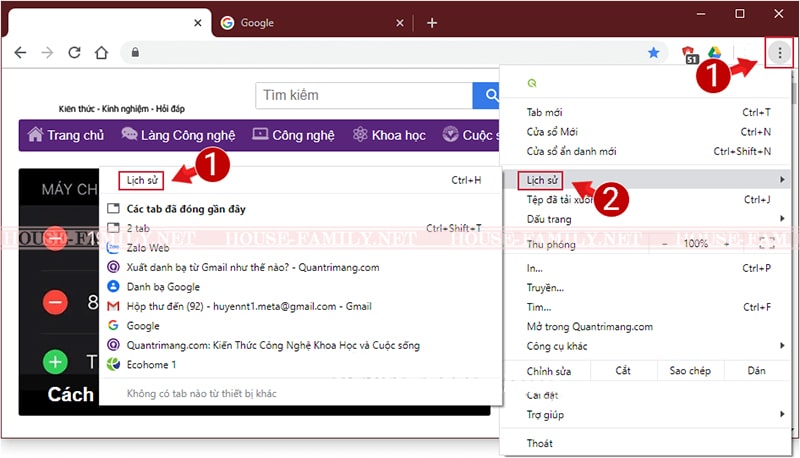Click the padlock site info icon

[135, 52]
